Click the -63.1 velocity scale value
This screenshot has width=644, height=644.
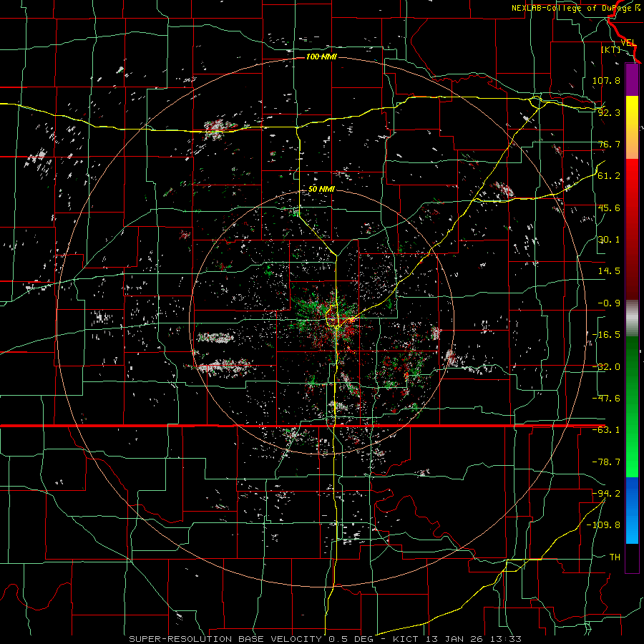click(606, 430)
